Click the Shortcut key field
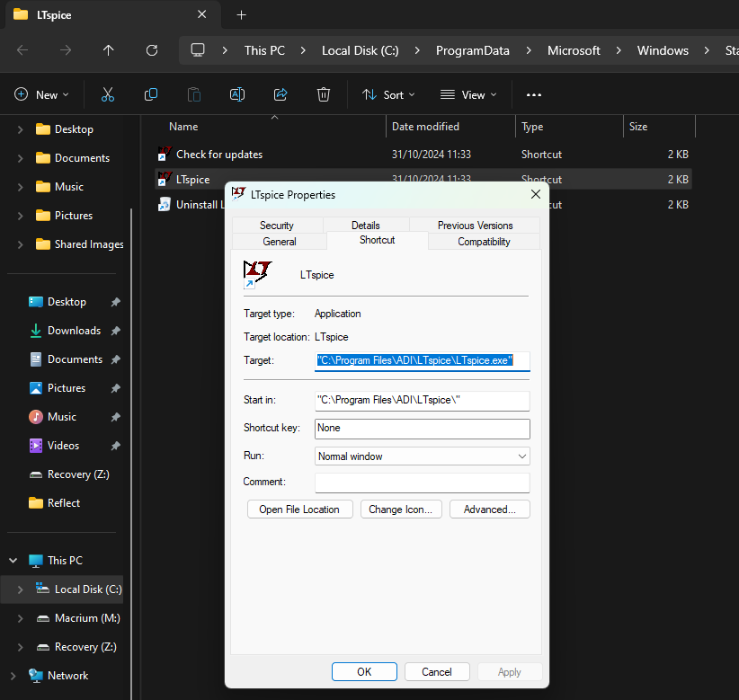 point(422,429)
